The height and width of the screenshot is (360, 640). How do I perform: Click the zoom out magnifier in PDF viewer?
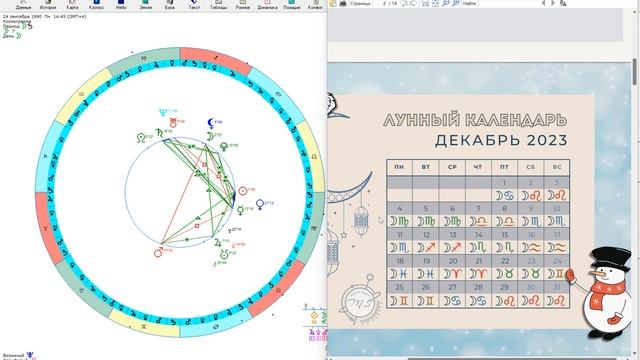tap(446, 3)
